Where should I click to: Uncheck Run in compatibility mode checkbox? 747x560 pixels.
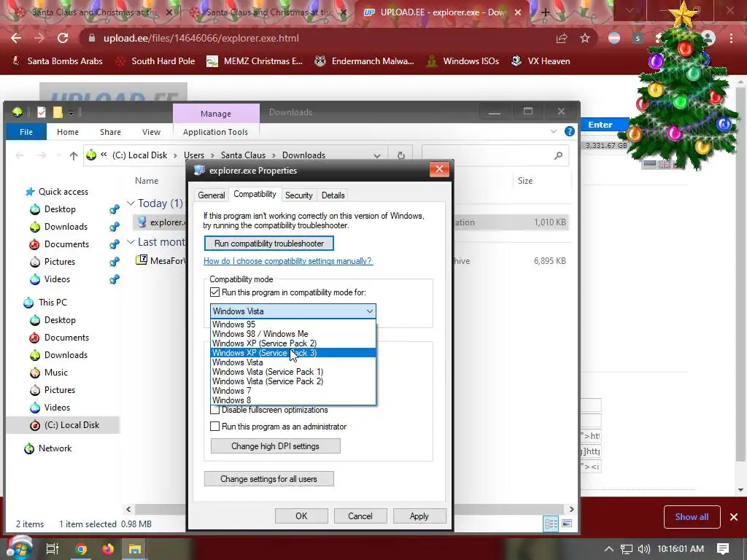(x=215, y=292)
